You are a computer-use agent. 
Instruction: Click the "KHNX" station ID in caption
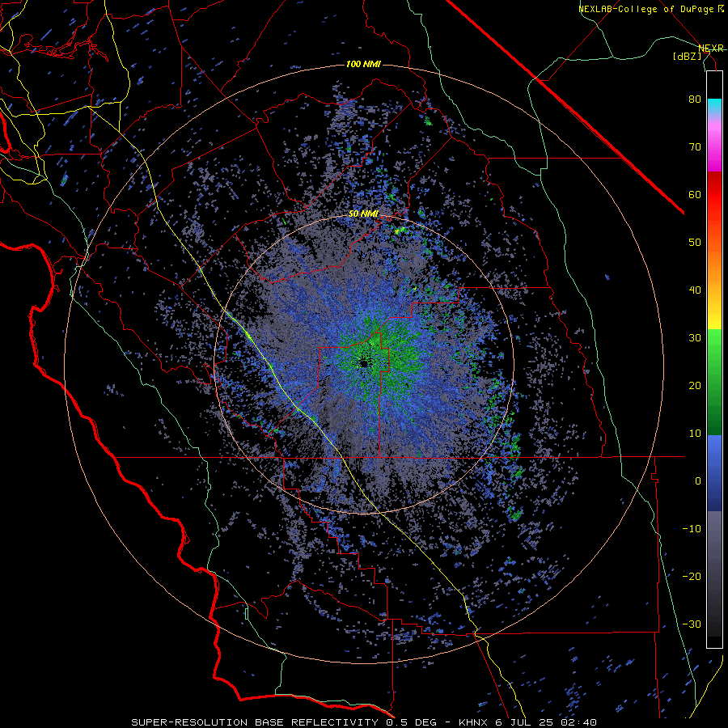[x=473, y=722]
